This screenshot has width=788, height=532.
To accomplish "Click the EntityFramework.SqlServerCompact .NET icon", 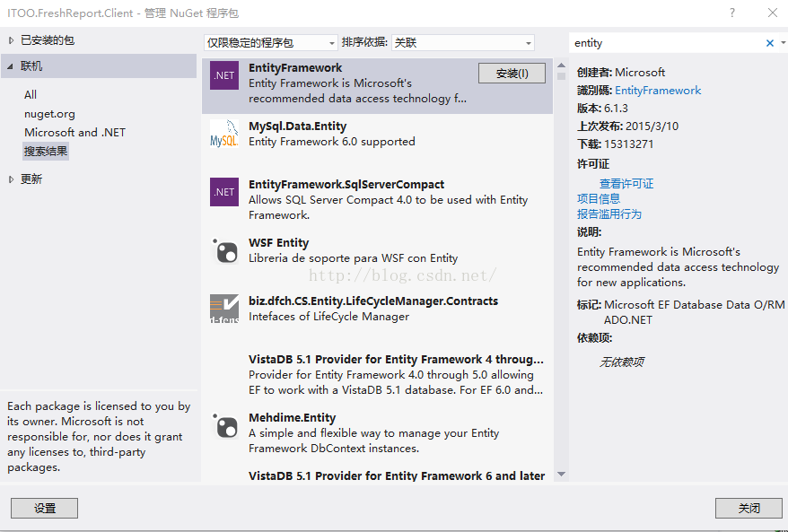I will point(224,192).
